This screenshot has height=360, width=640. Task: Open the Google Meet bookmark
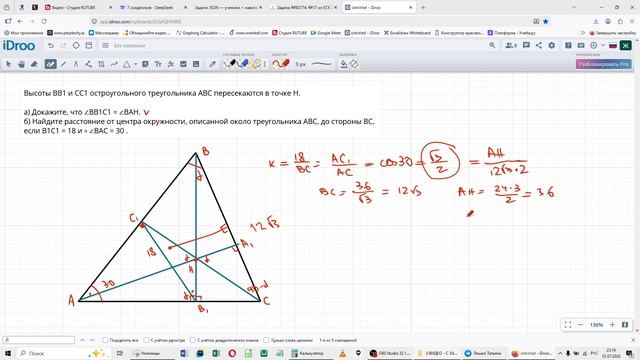tap(325, 33)
